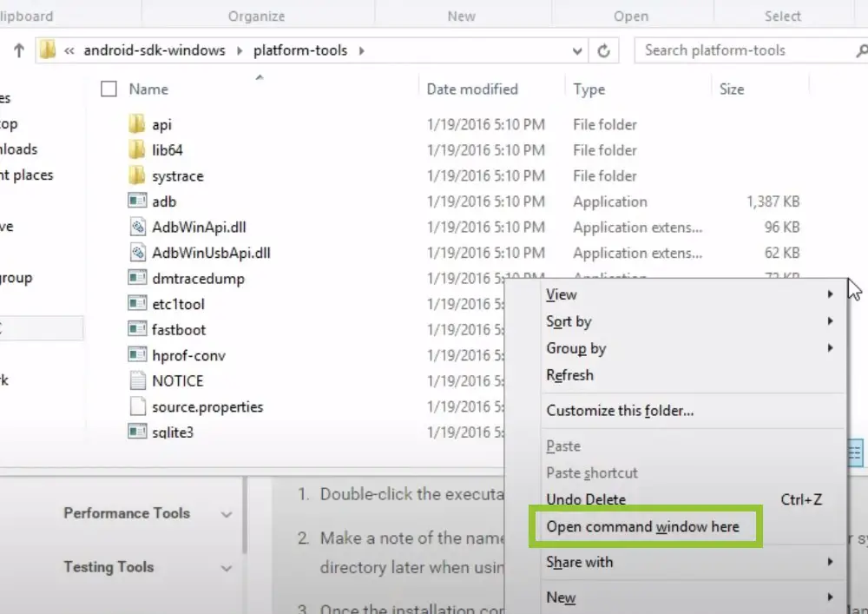Click the Performance Tools label
The width and height of the screenshot is (868, 614).
[x=127, y=513]
